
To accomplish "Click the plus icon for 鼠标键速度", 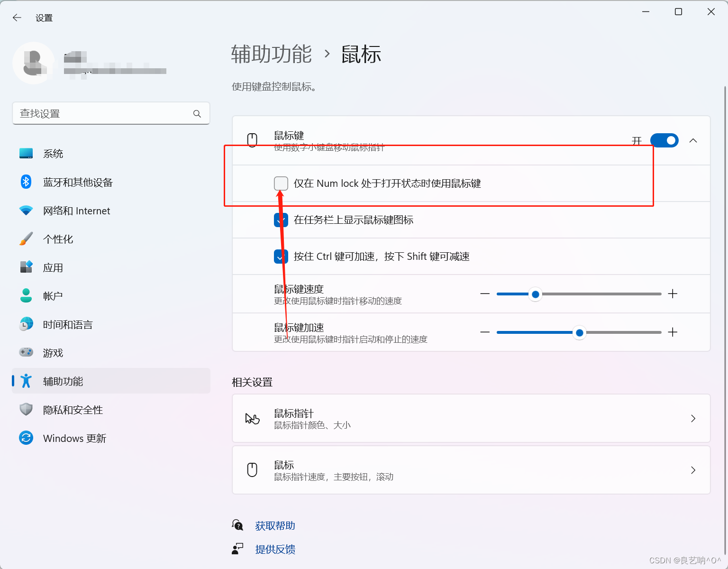I will 673,294.
